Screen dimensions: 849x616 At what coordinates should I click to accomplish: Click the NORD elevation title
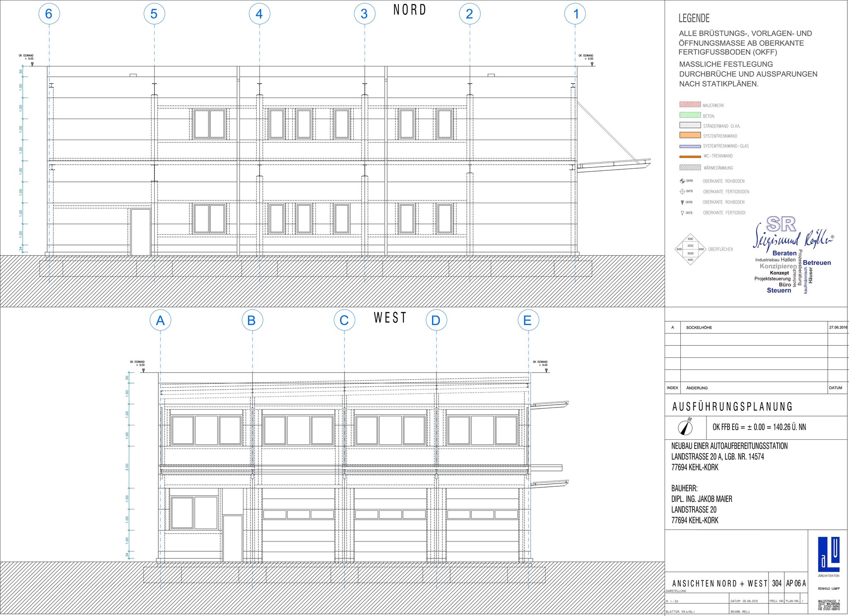coord(410,10)
